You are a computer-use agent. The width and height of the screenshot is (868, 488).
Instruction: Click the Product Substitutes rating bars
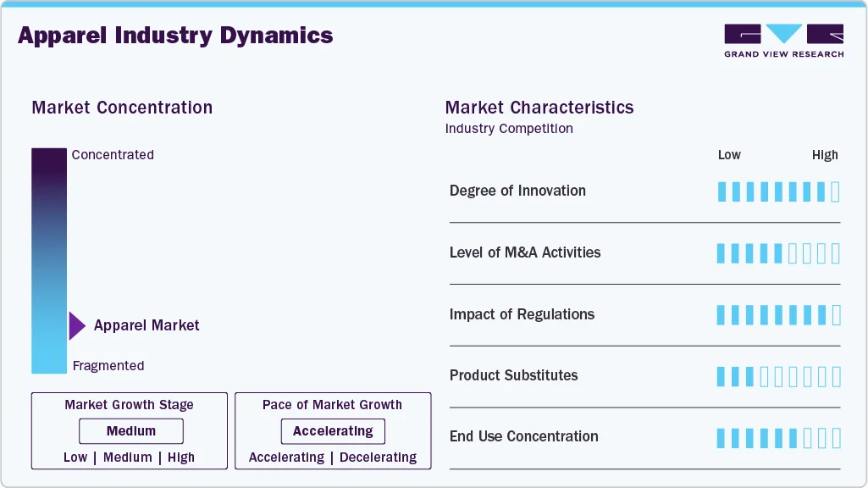point(778,376)
